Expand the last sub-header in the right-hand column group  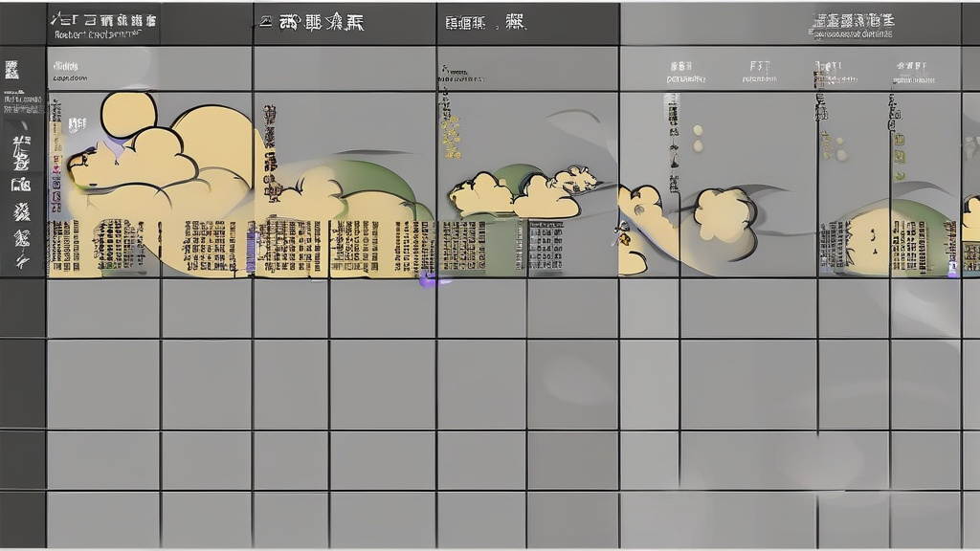[911, 72]
